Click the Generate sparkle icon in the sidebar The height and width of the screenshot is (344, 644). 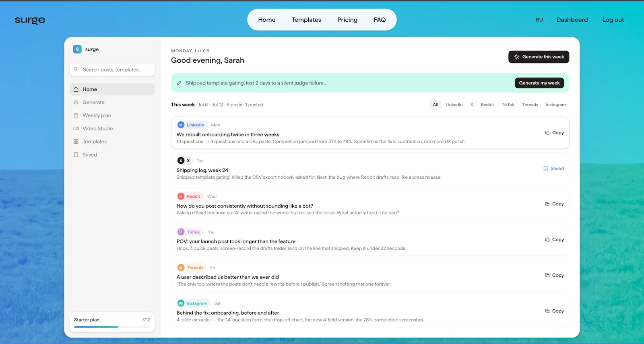[76, 102]
